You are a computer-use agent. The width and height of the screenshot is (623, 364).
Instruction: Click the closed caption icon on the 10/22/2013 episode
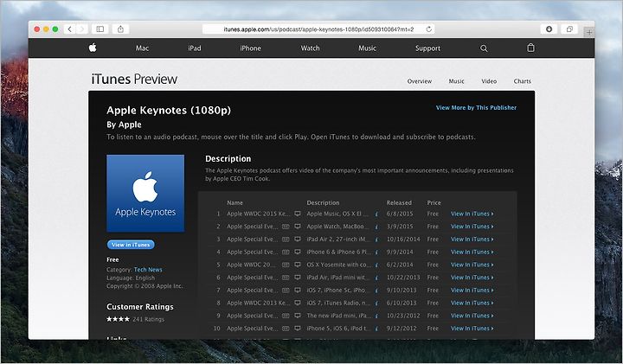[x=286, y=277]
